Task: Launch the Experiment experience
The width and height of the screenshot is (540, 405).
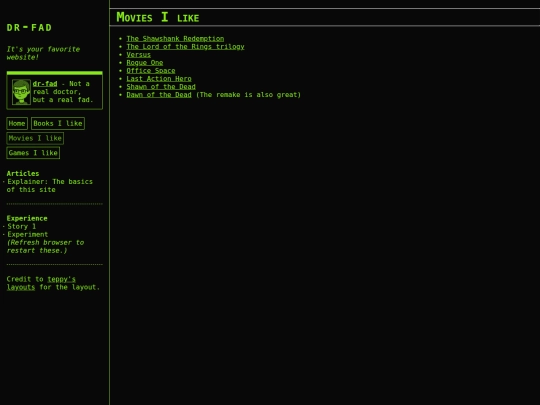Action: 28,235
